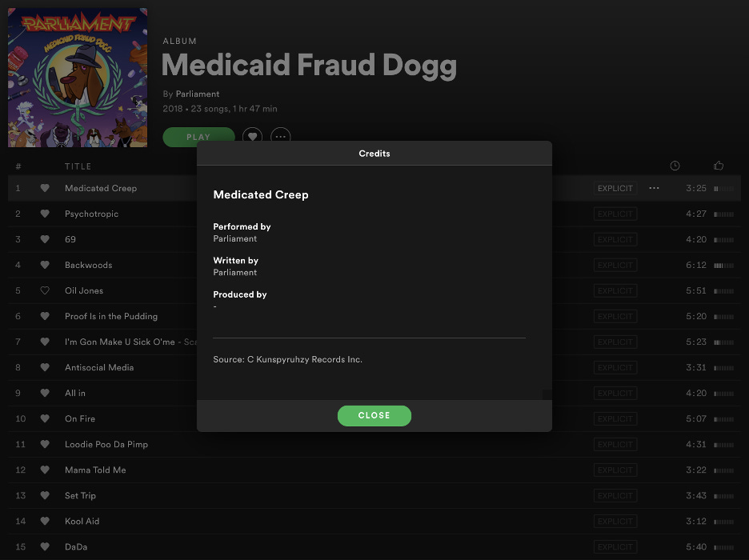749x560 pixels.
Task: Click popularity bar of Backwoods track
Action: pyautogui.click(x=723, y=266)
